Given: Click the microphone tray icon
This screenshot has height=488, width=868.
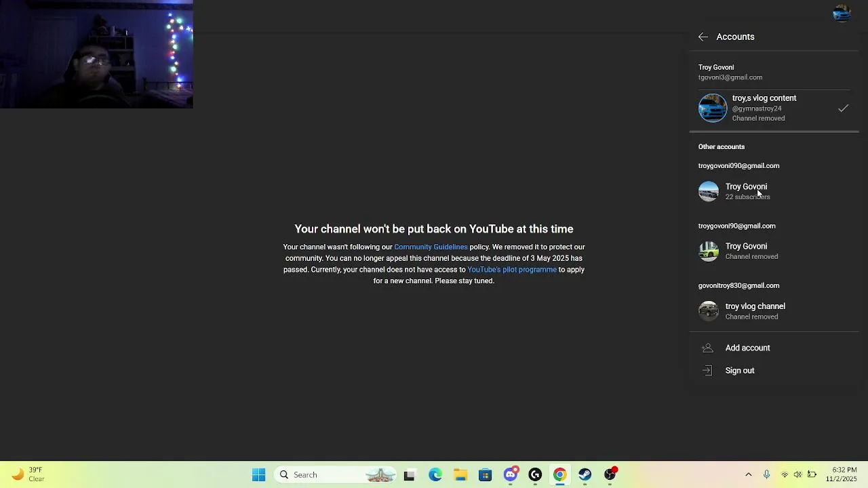Looking at the screenshot, I should 766,474.
